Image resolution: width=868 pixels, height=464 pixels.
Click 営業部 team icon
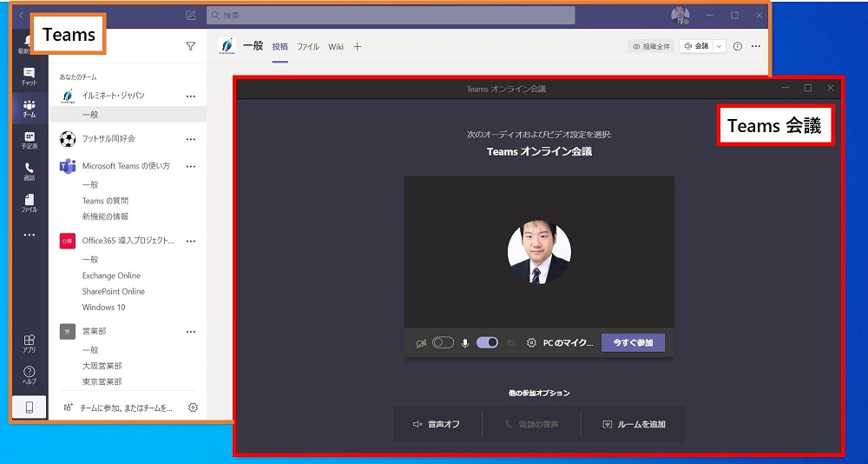(x=68, y=332)
